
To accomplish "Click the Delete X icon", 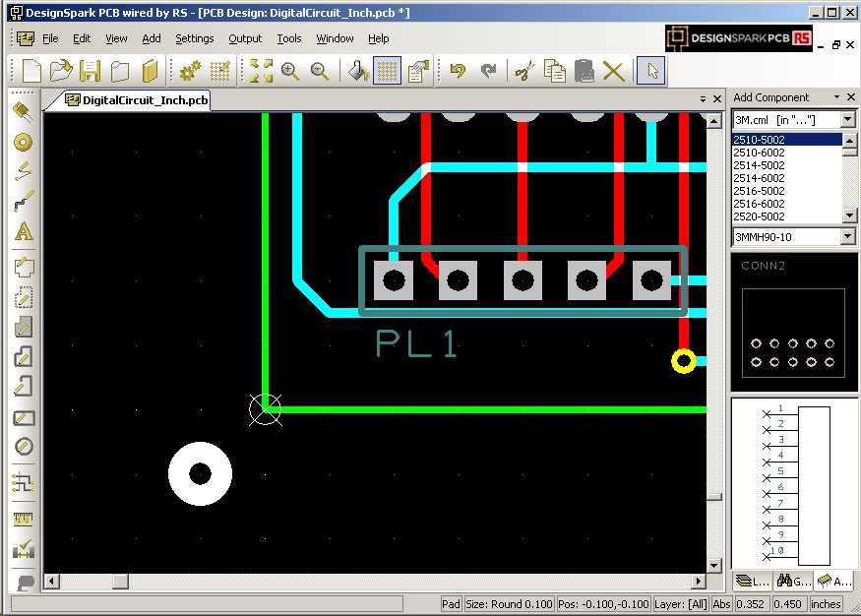I will coord(614,71).
